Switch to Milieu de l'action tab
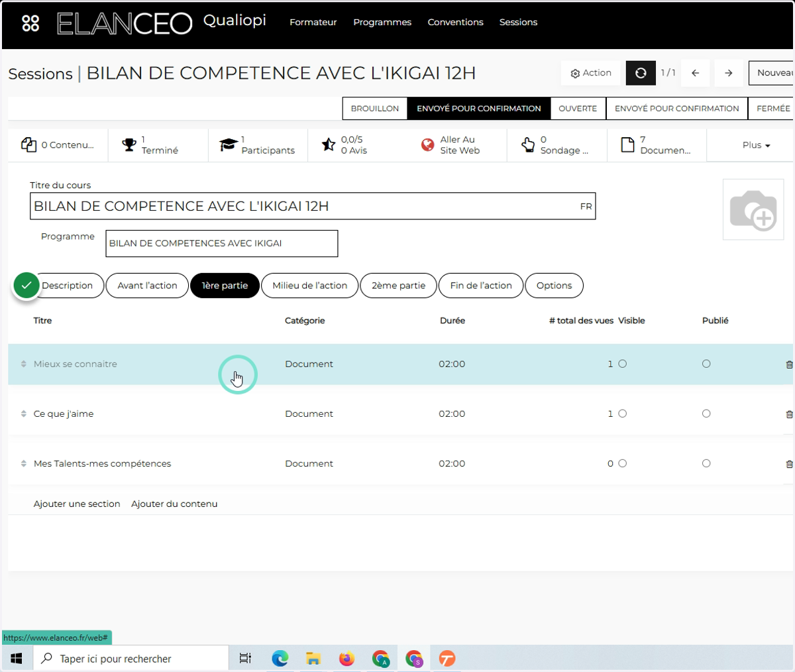This screenshot has width=795, height=672. [310, 286]
